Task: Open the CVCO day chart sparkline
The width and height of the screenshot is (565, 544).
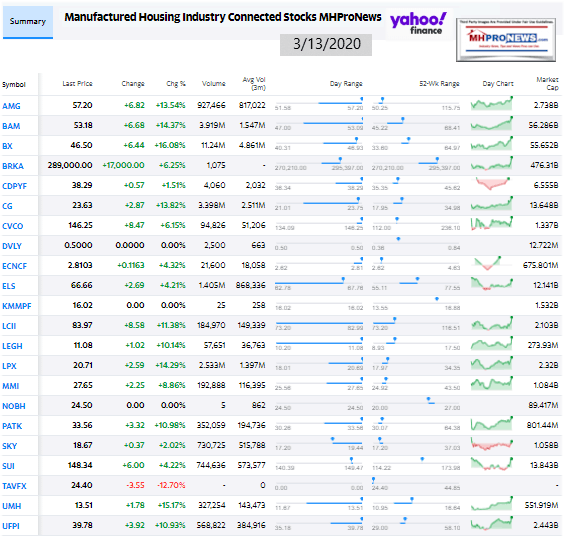Action: (491, 224)
